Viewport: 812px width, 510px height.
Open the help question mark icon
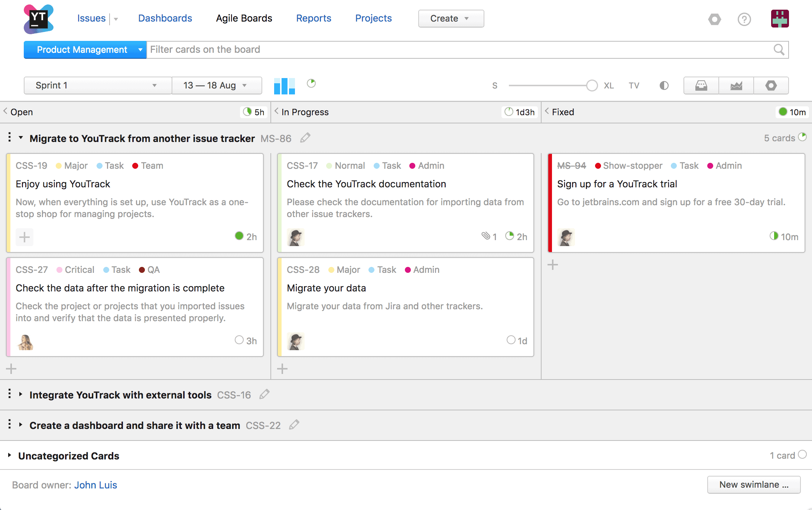[x=744, y=19]
